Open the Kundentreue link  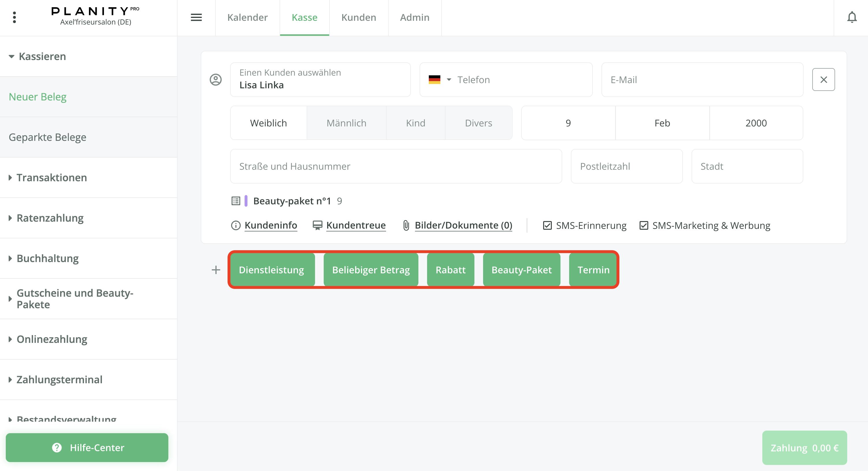click(356, 225)
